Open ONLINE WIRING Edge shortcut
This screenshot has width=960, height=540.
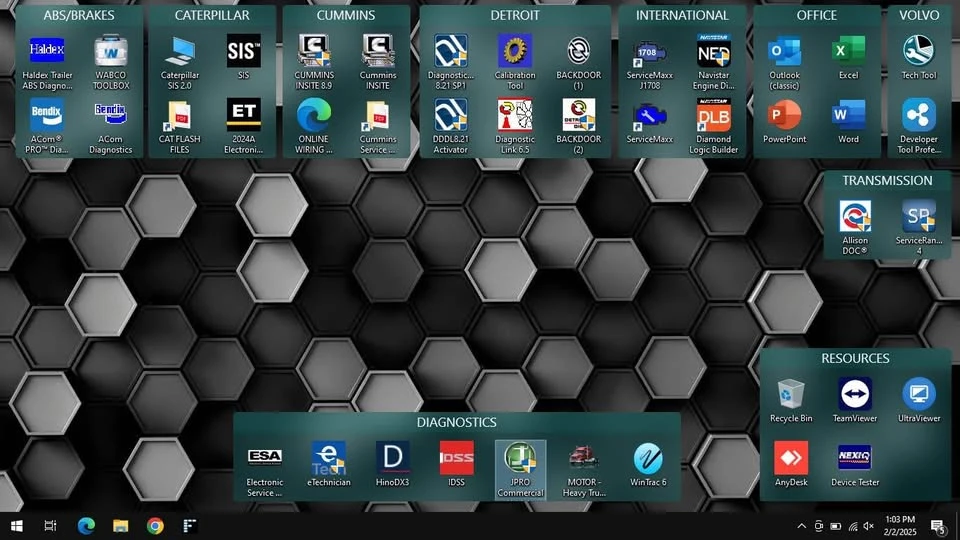[x=314, y=126]
